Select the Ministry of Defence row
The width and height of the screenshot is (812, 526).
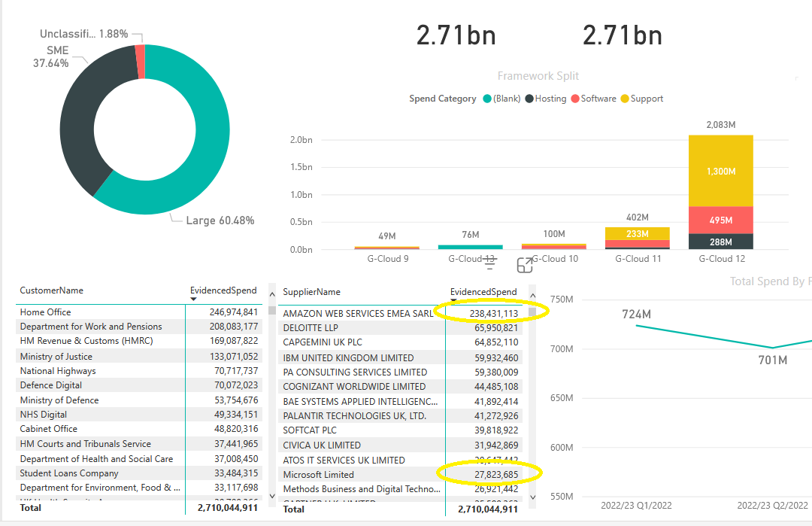click(139, 400)
